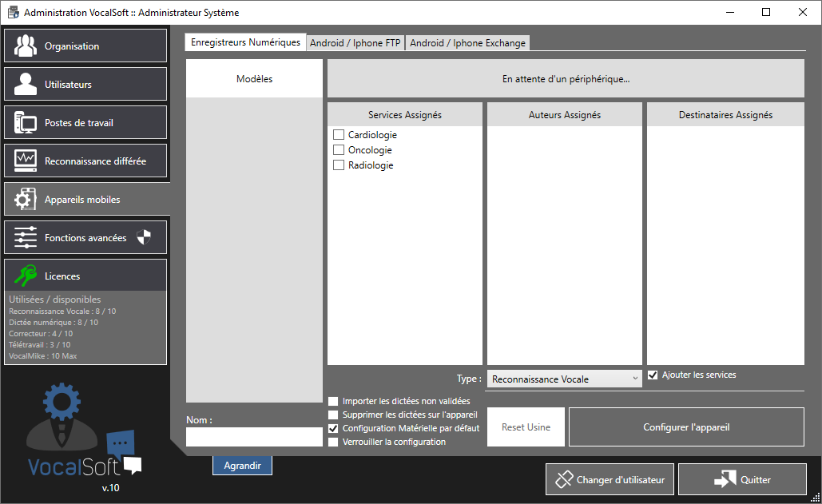Click 'Reconnaissance Vocale : 8 / 10' licence line

62,312
